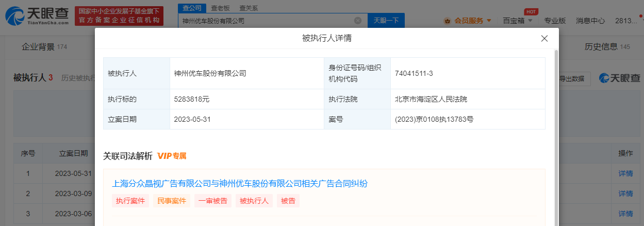Open the 上海分众晶视广告有限公司 contract dispute link
The width and height of the screenshot is (644, 226).
pyautogui.click(x=240, y=184)
